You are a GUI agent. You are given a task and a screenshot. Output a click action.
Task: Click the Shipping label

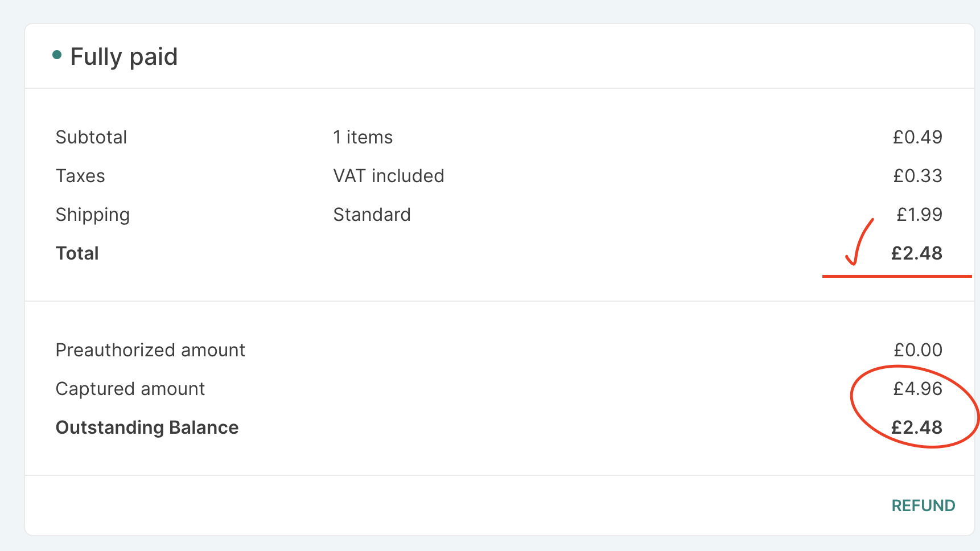(x=93, y=215)
